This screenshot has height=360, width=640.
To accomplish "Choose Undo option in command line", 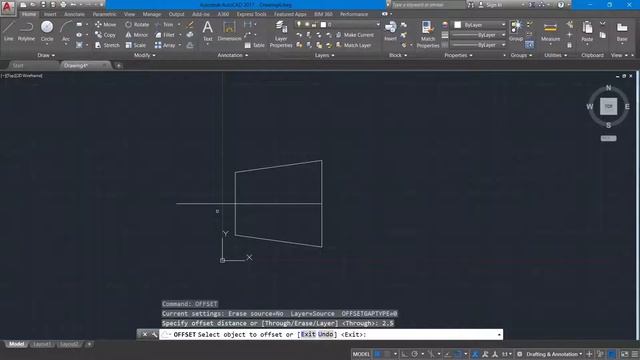I will (326, 335).
